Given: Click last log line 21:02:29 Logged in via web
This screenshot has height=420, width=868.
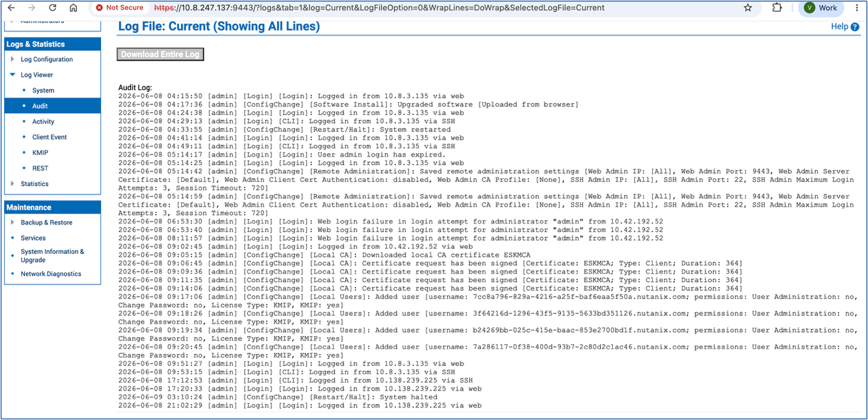Looking at the screenshot, I should pyautogui.click(x=300, y=405).
